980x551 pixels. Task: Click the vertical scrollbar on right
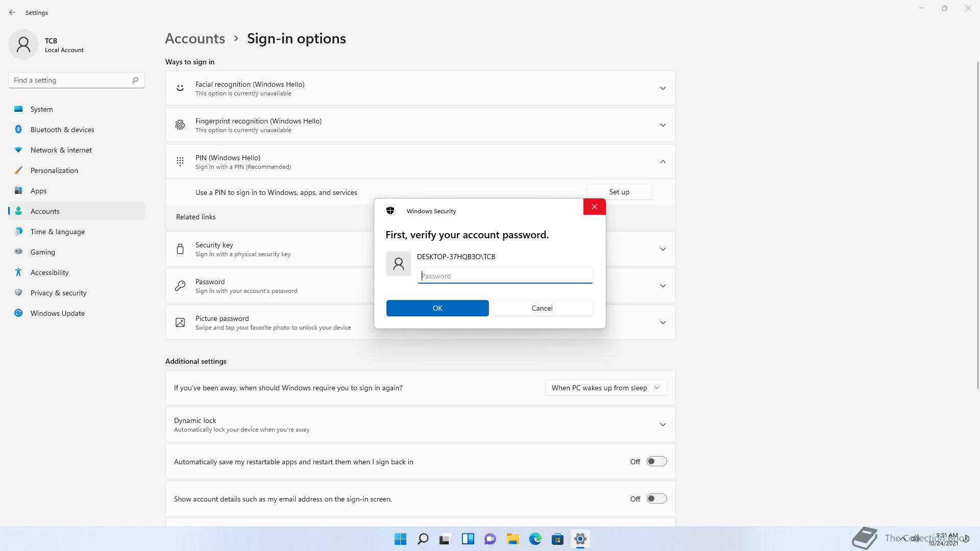coord(977,224)
